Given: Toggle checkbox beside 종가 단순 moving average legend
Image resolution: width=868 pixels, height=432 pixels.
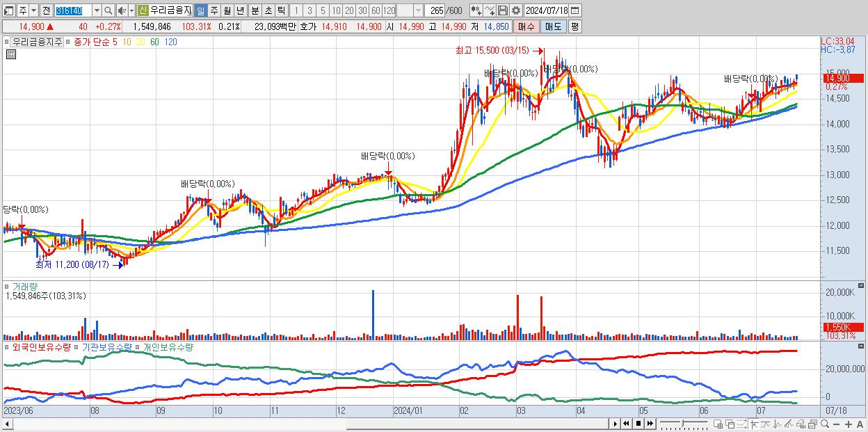Looking at the screenshot, I should (67, 42).
